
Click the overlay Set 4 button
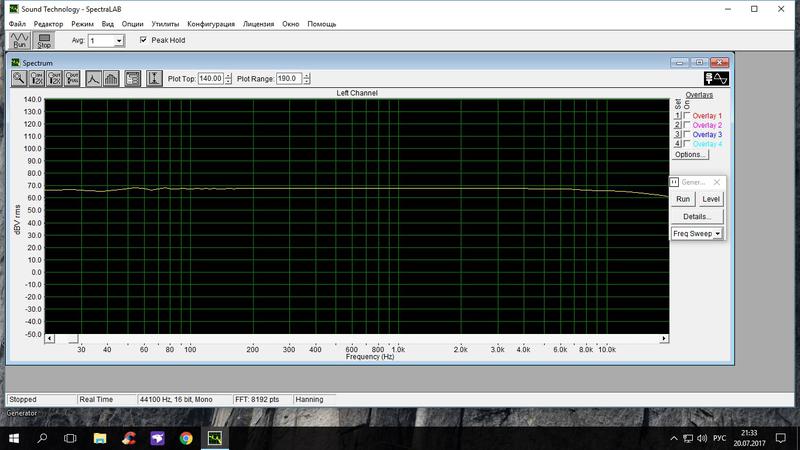(678, 144)
